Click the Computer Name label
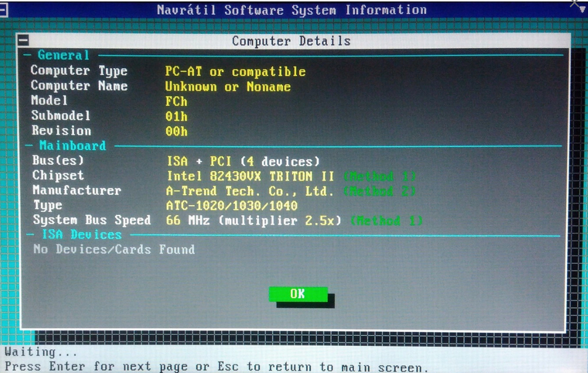 [79, 85]
